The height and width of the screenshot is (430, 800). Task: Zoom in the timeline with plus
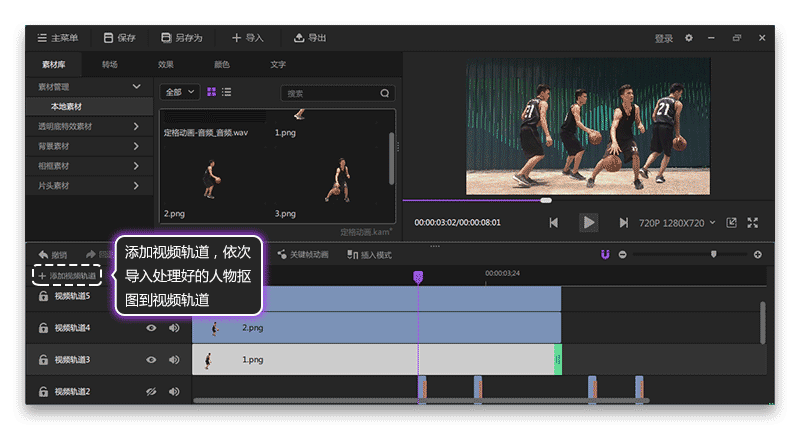(x=758, y=255)
